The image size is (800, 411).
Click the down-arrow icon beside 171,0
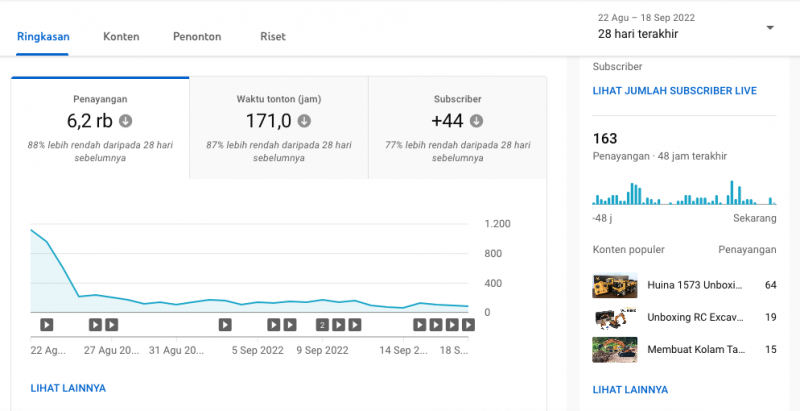[304, 121]
